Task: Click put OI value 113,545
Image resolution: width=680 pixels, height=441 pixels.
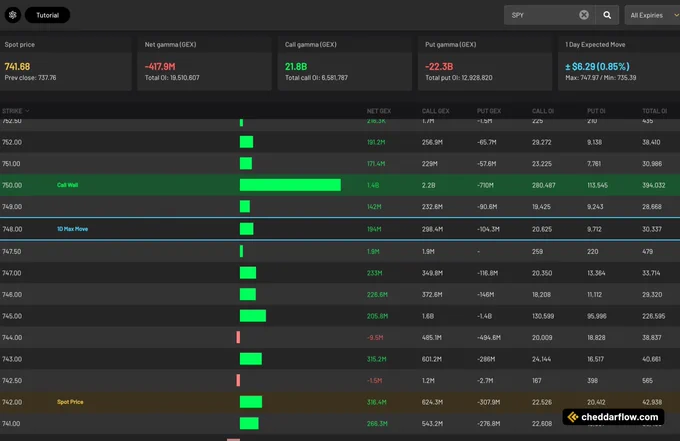Action: pyautogui.click(x=597, y=185)
